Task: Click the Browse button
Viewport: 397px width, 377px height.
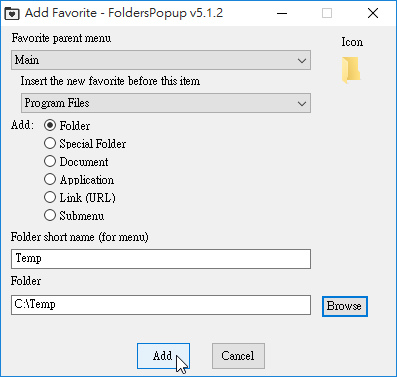Action: click(x=345, y=306)
